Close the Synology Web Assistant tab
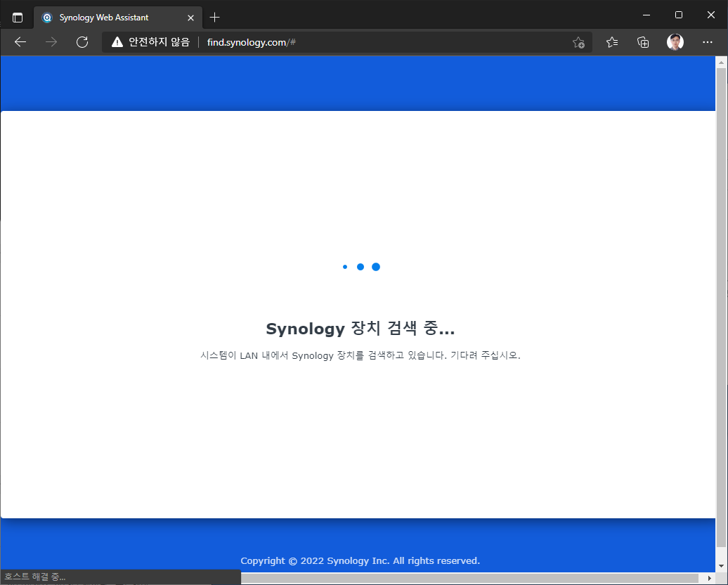 pyautogui.click(x=191, y=18)
